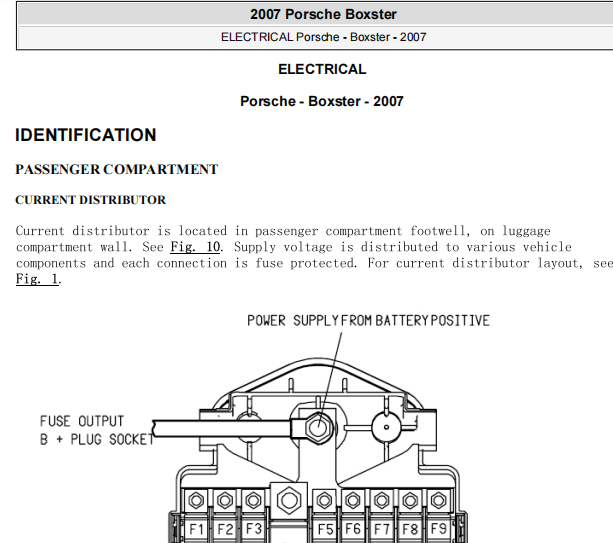Viewport: 613px width, 543px height.
Task: Click the '2007 Porsche Boxster' header title
Action: pos(323,14)
